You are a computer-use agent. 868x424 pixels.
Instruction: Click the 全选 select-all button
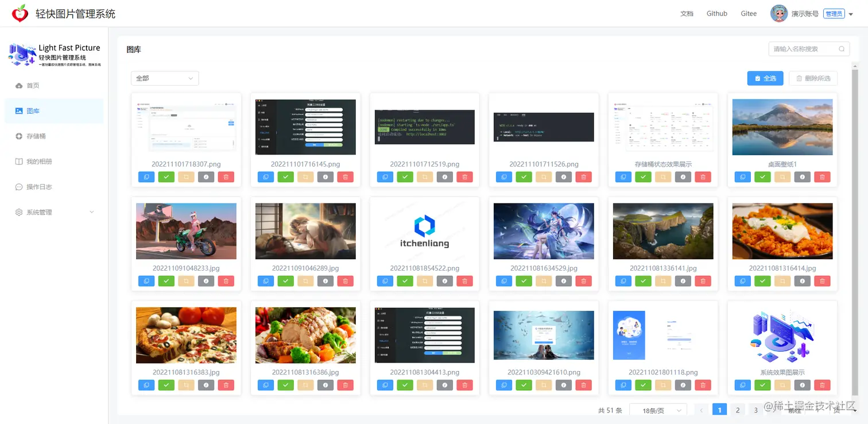(765, 78)
